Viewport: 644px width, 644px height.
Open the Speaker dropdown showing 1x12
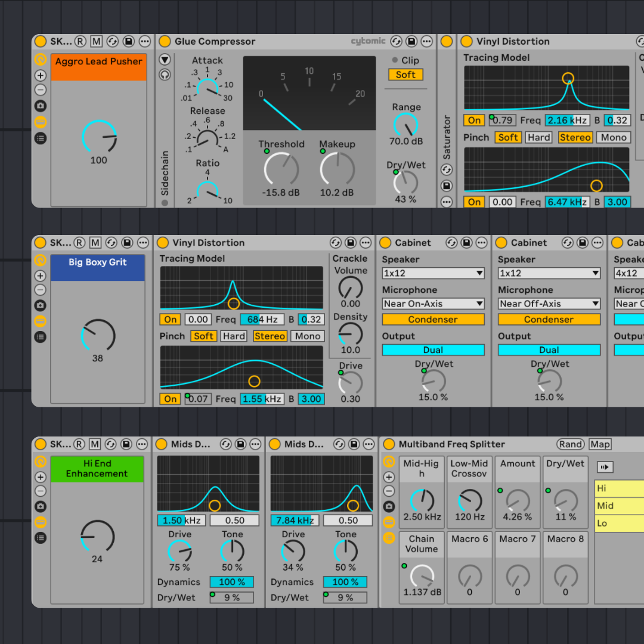[432, 273]
